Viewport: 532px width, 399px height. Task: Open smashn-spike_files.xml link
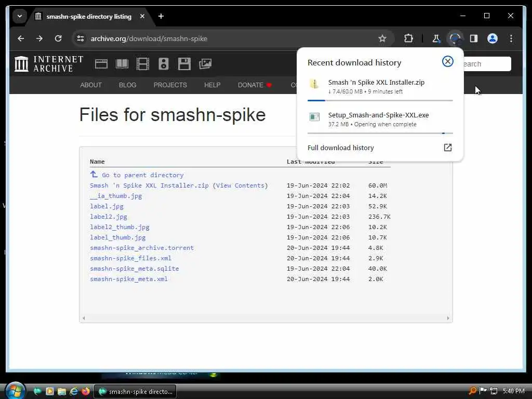pyautogui.click(x=130, y=258)
